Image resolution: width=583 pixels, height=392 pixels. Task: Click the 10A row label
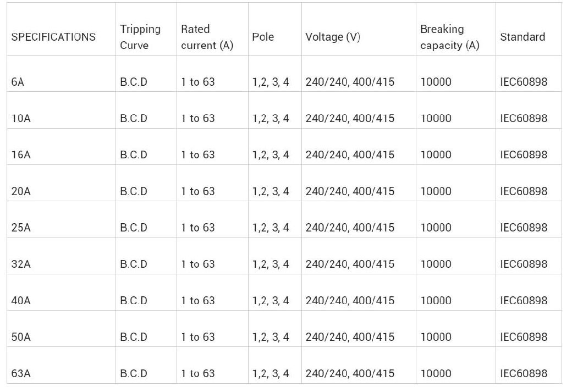click(x=21, y=118)
